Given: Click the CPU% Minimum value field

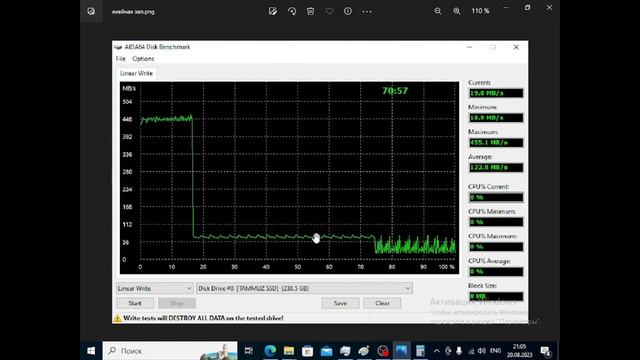Looking at the screenshot, I should [x=496, y=222].
